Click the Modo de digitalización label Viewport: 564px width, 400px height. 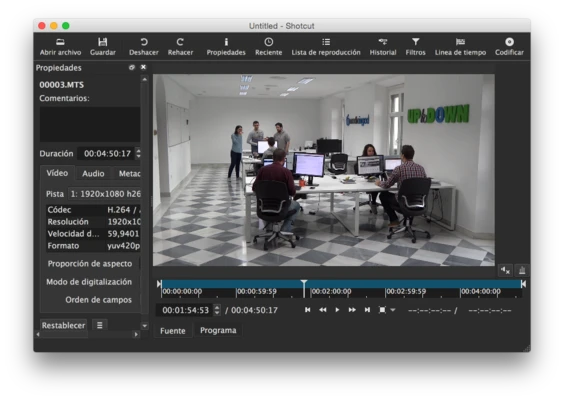click(x=89, y=282)
